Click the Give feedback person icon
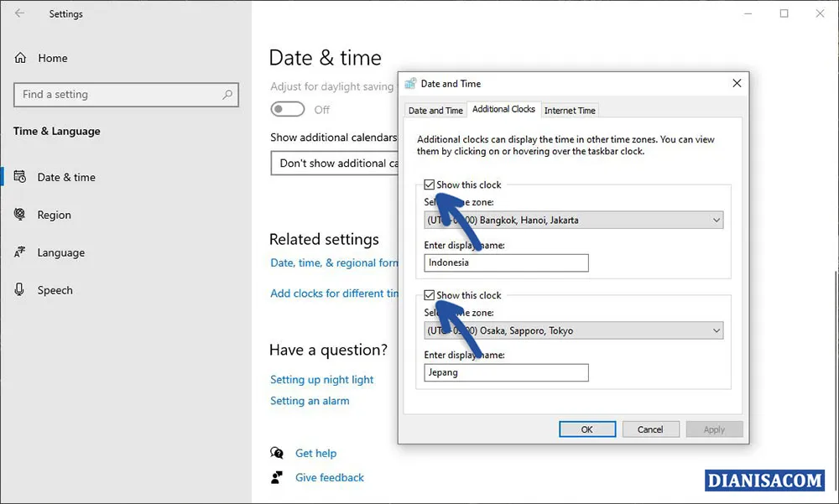The image size is (839, 504). (x=277, y=477)
